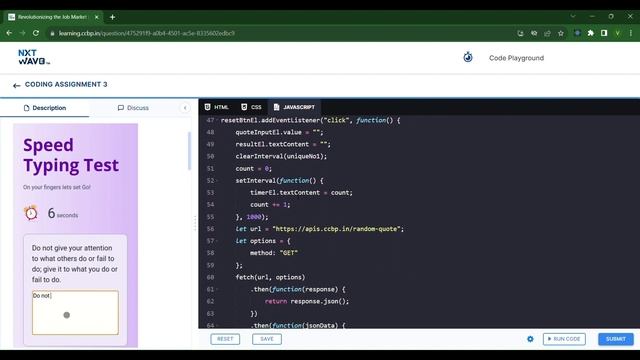Open the CSS editor tab
This screenshot has width=640, height=360.
tap(251, 107)
